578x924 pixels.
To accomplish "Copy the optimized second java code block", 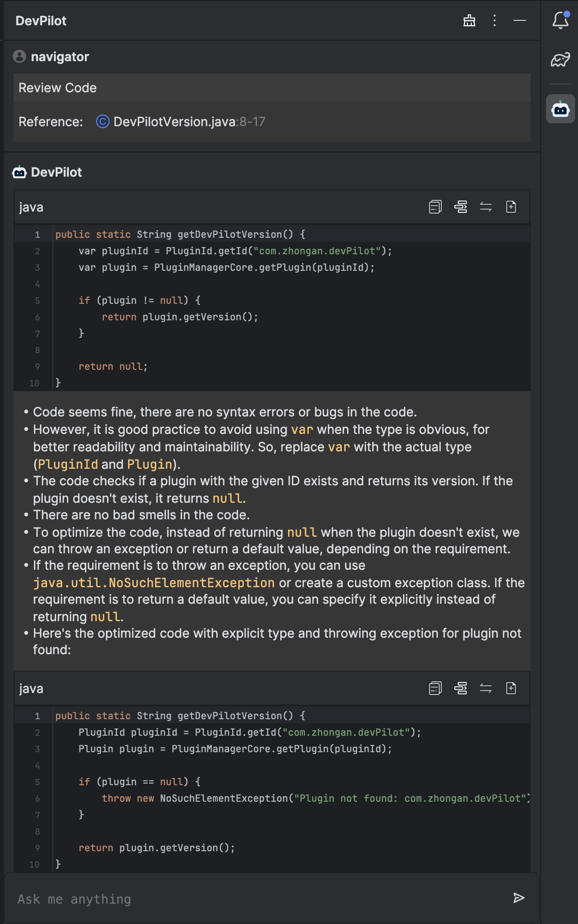I will coord(435,689).
